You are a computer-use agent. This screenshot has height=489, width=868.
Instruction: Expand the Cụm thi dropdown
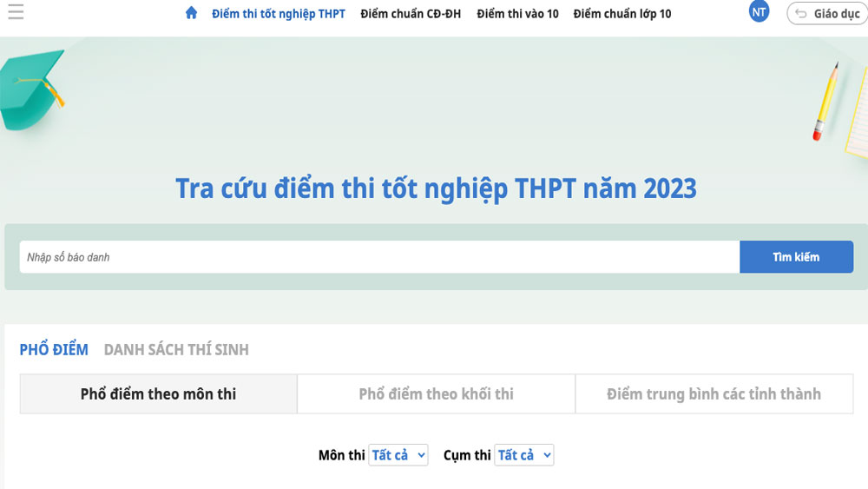coord(524,455)
